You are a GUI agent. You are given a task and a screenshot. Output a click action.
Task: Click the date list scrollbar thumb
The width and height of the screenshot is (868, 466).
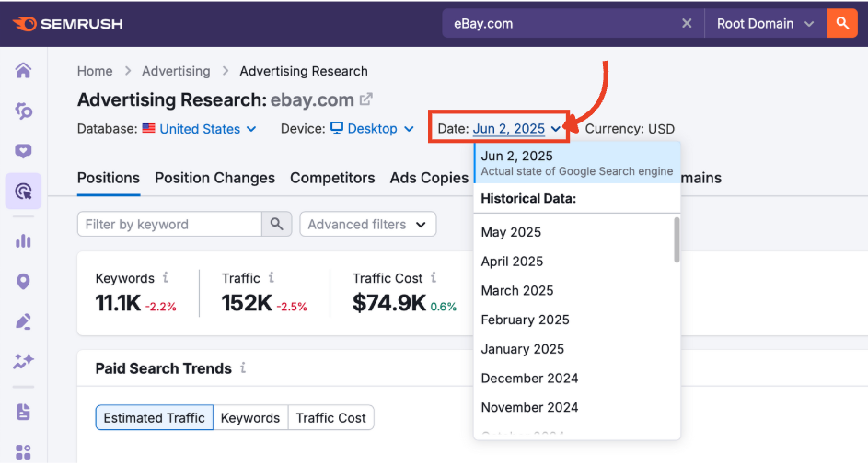(x=677, y=240)
